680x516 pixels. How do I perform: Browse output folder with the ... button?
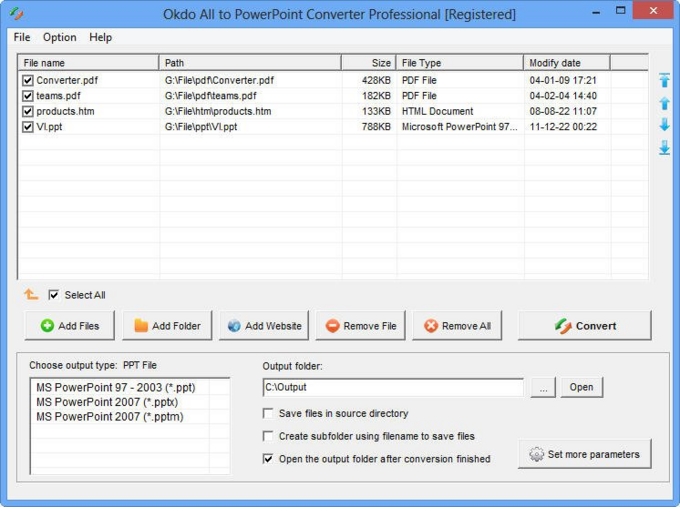[543, 387]
